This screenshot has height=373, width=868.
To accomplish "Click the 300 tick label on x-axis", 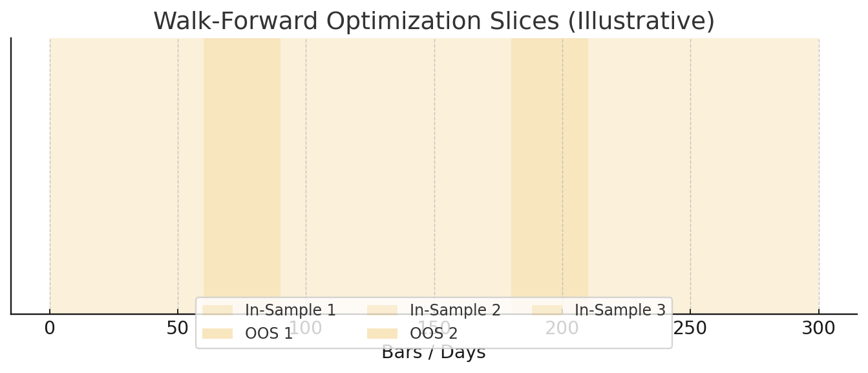I will 818,328.
